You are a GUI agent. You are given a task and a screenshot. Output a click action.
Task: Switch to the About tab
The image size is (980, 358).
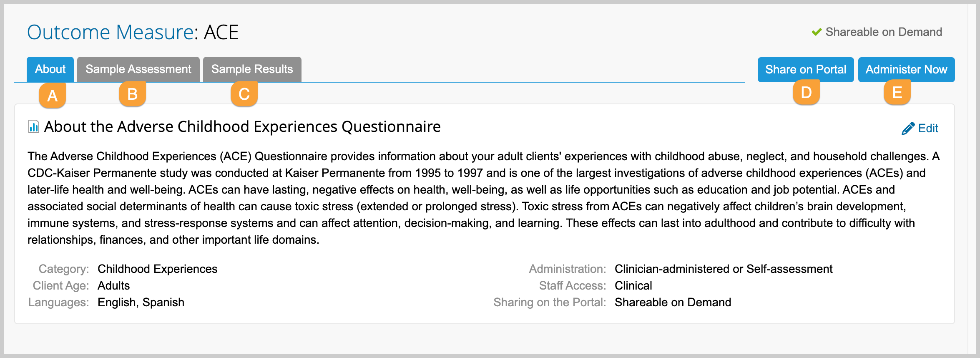[x=50, y=69]
